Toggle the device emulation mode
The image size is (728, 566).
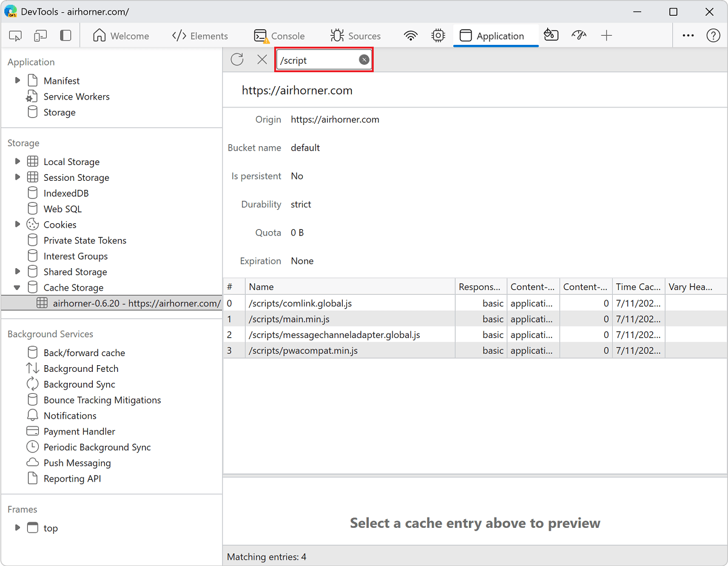tap(39, 35)
